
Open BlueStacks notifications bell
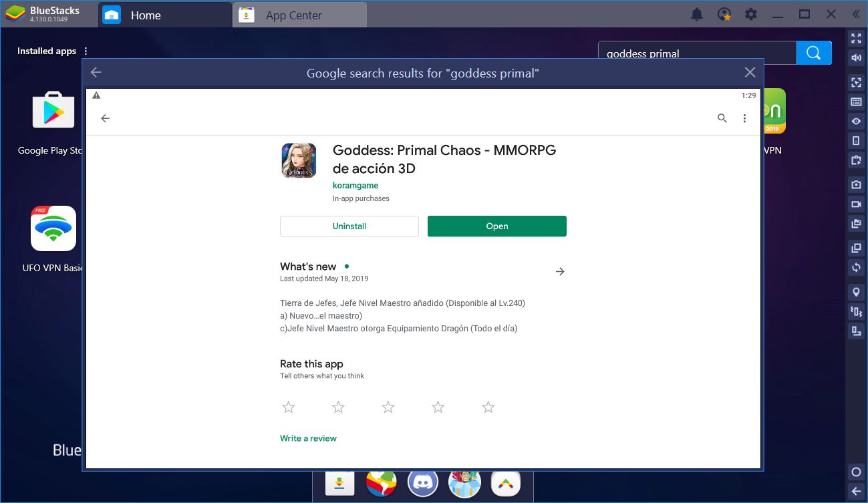[697, 14]
